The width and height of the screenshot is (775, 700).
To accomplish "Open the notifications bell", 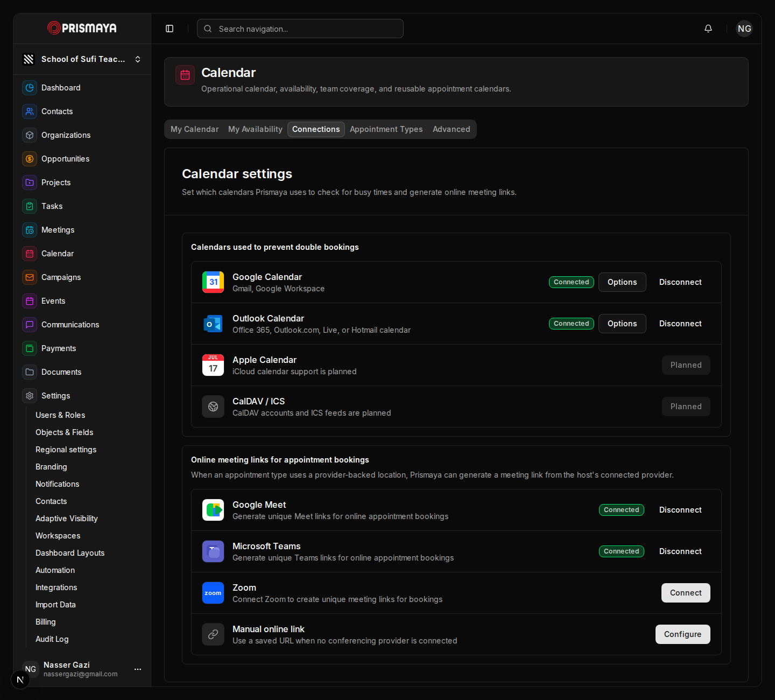I will coord(708,29).
